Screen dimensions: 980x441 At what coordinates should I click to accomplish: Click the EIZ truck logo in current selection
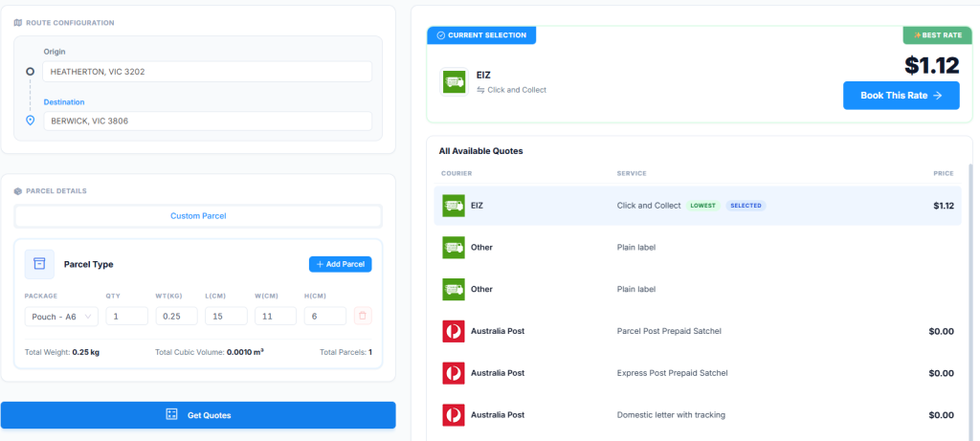pos(454,82)
